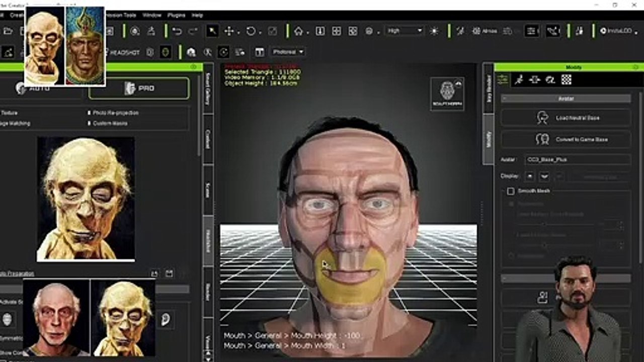Click the layout panel icon beside Photoreal

tap(260, 52)
